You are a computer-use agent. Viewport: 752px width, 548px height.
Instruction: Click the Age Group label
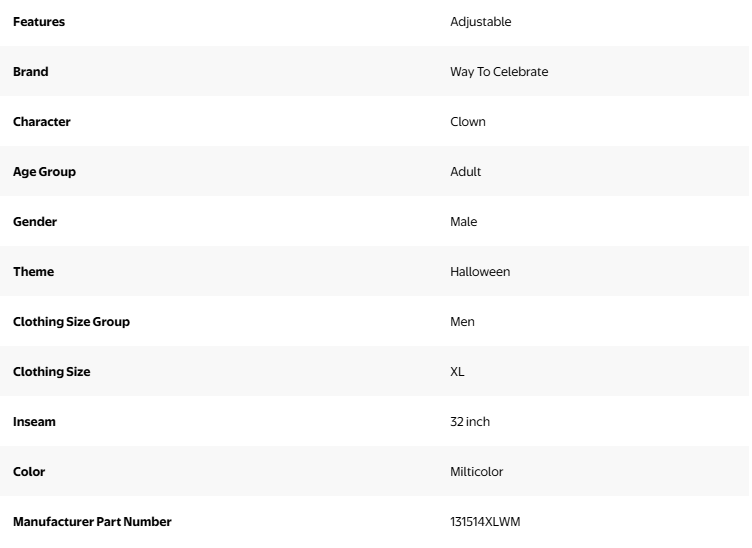45,172
